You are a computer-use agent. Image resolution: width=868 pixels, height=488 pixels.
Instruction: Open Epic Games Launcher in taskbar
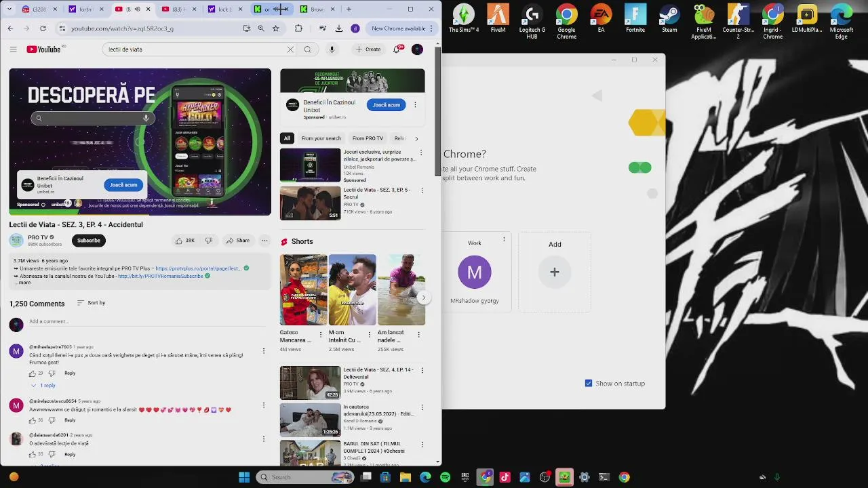tap(465, 477)
